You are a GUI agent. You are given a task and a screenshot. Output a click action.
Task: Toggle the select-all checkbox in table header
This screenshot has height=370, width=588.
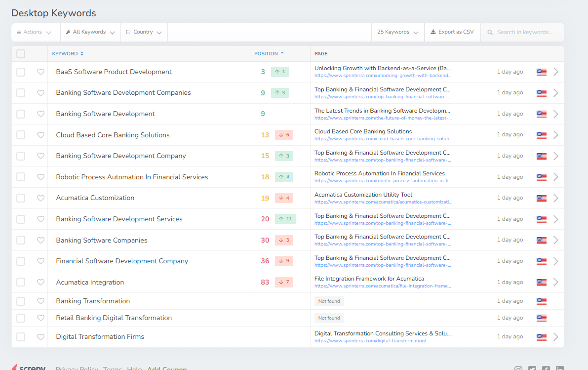21,54
